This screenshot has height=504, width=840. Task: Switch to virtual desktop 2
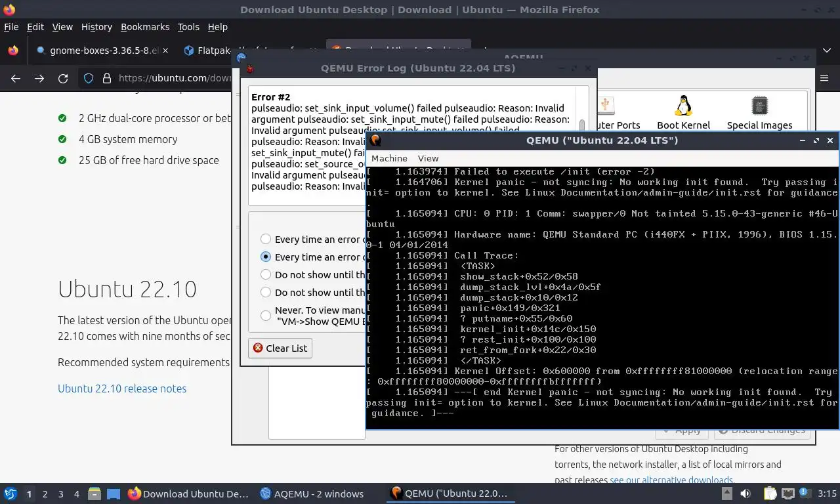coord(45,494)
